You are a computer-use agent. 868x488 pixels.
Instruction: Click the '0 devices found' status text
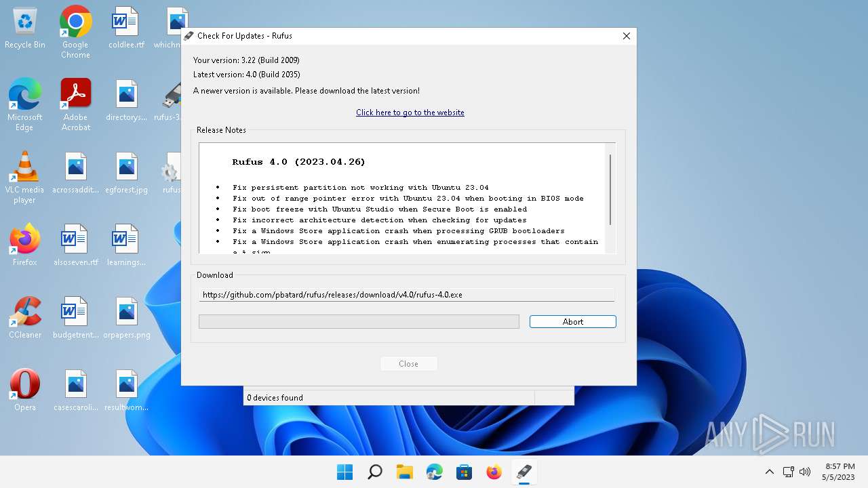tap(275, 398)
